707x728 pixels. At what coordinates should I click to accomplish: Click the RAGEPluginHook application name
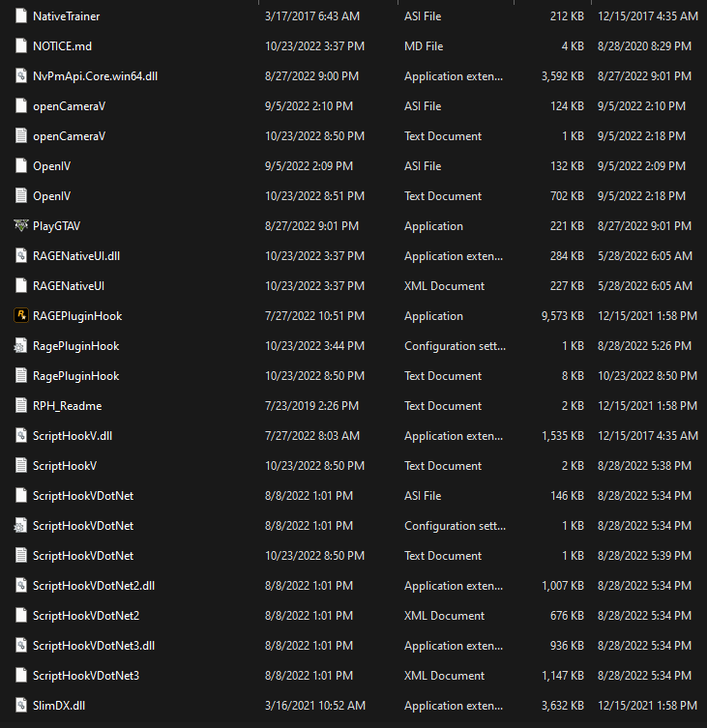coord(77,316)
